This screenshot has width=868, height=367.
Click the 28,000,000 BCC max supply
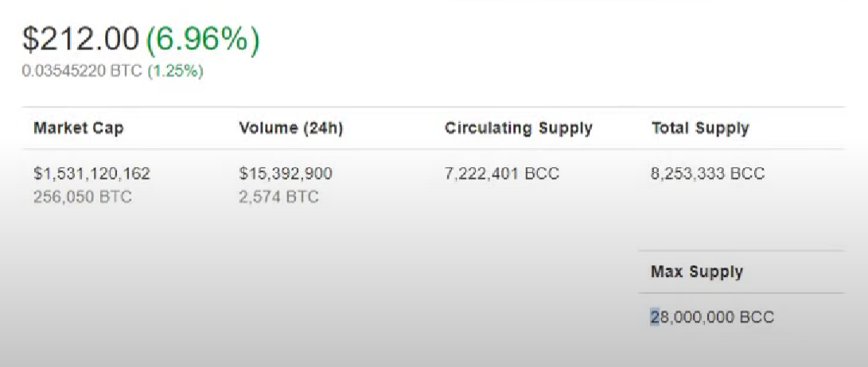pos(712,317)
